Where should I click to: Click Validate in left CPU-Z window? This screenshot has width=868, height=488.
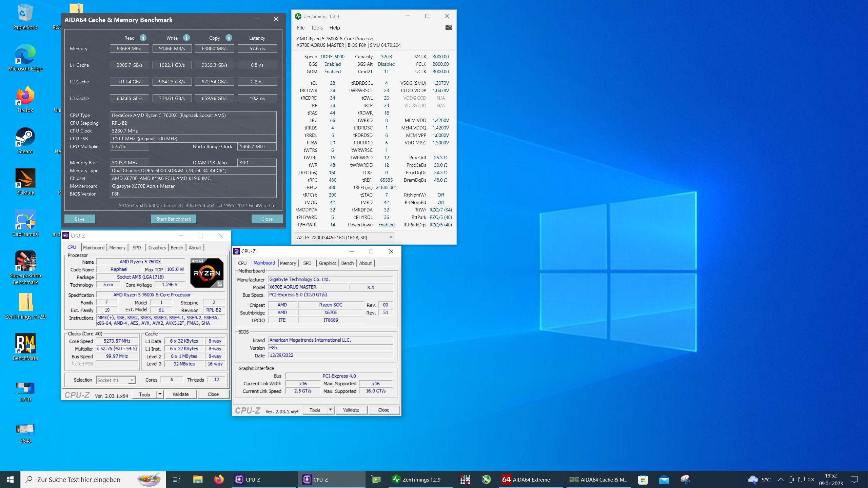[x=180, y=394]
